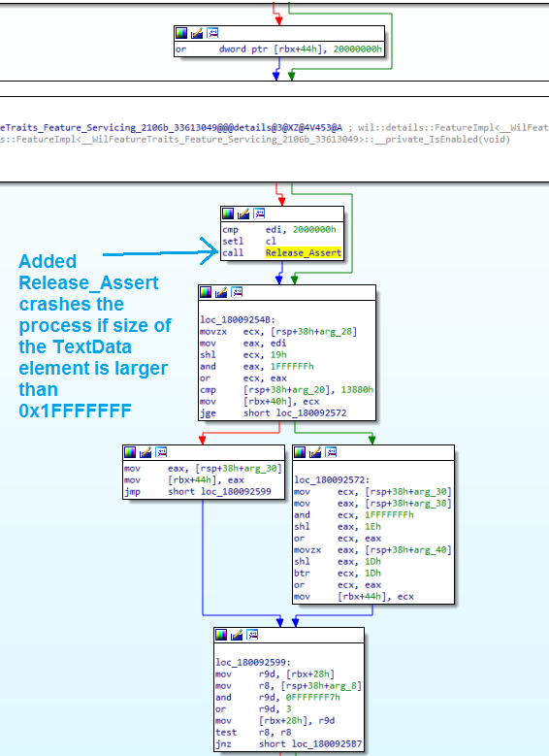Click the 'and eax, 1FFFFFFh' instruction
Screen dimensions: 549x756
257,367
